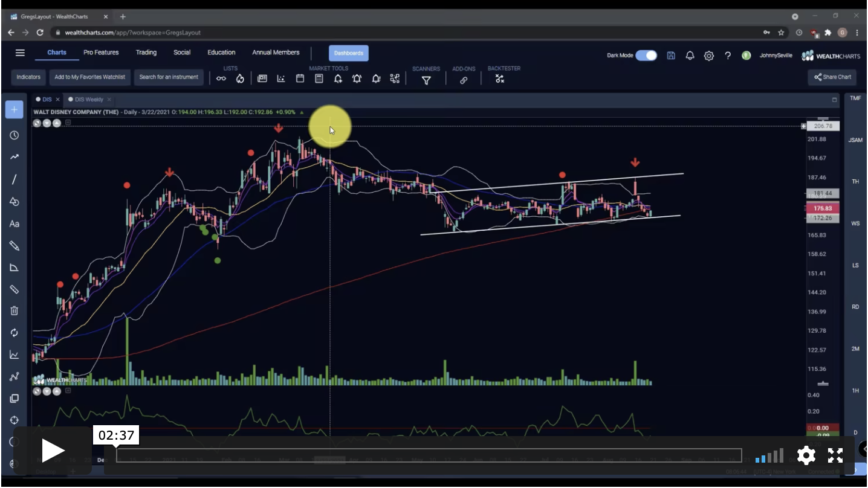The height and width of the screenshot is (488, 868).
Task: Select the clock timeframe tool
Action: click(14, 135)
